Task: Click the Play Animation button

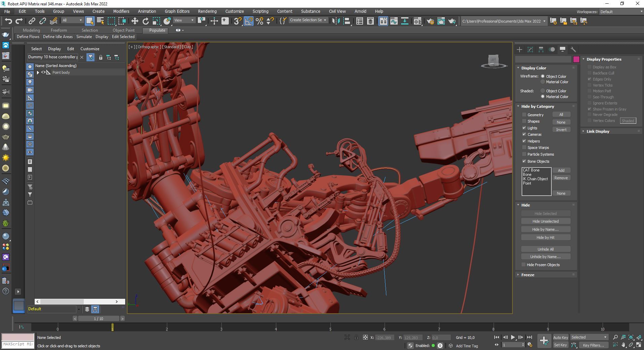Action: [513, 337]
